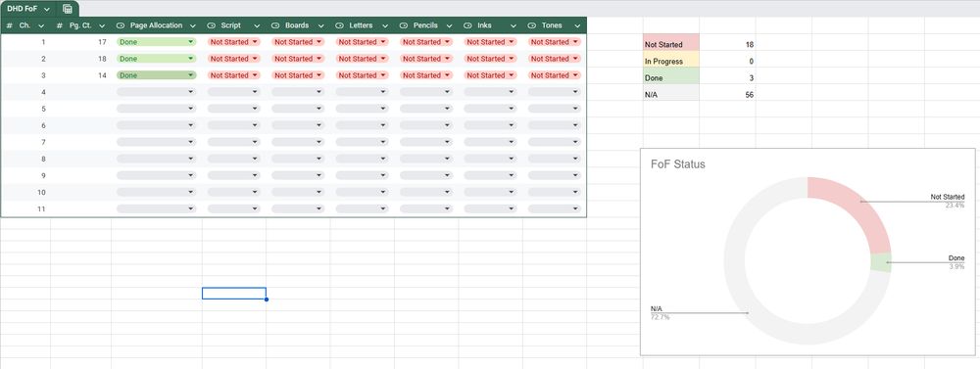
Task: Click the Not Started 23.4% chart label
Action: click(948, 201)
